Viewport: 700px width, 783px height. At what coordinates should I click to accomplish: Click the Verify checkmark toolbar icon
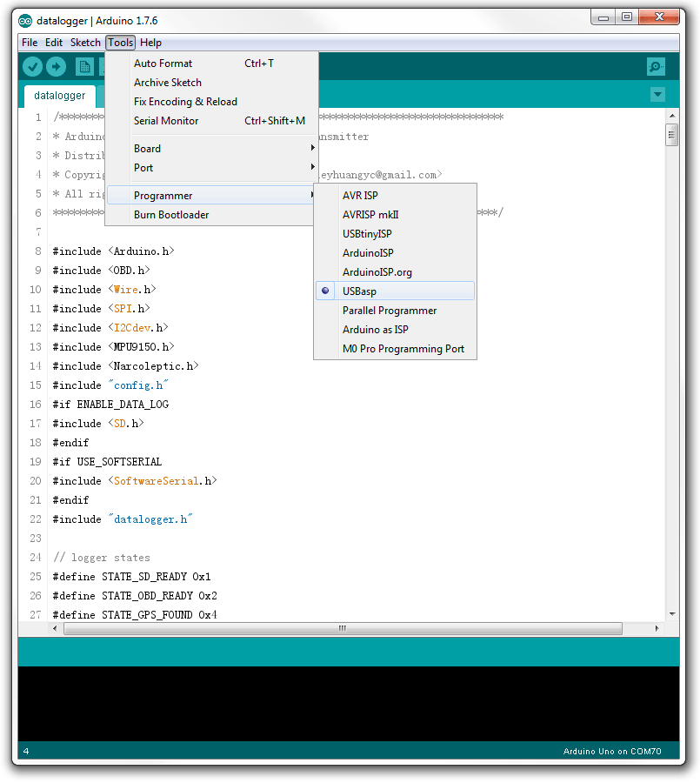pos(32,66)
